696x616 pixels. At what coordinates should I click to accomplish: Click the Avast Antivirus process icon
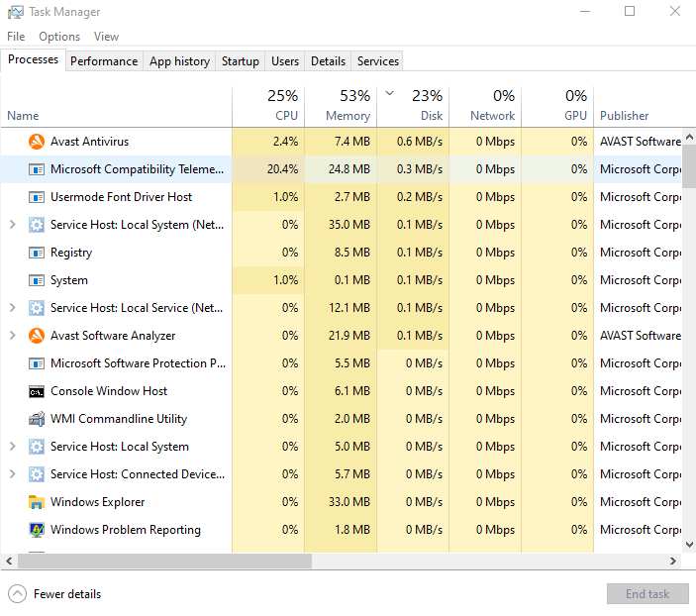[x=37, y=142]
